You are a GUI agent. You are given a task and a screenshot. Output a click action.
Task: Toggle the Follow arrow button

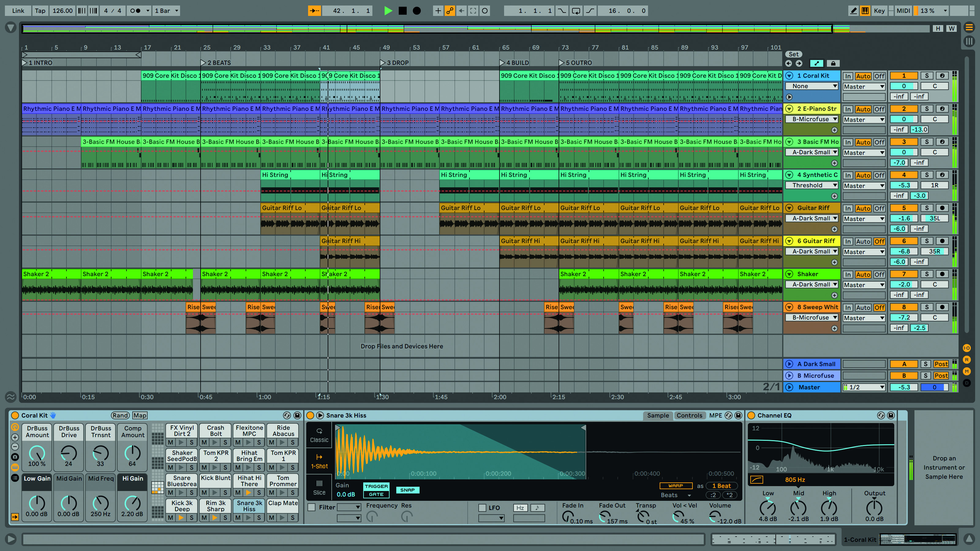coord(314,11)
